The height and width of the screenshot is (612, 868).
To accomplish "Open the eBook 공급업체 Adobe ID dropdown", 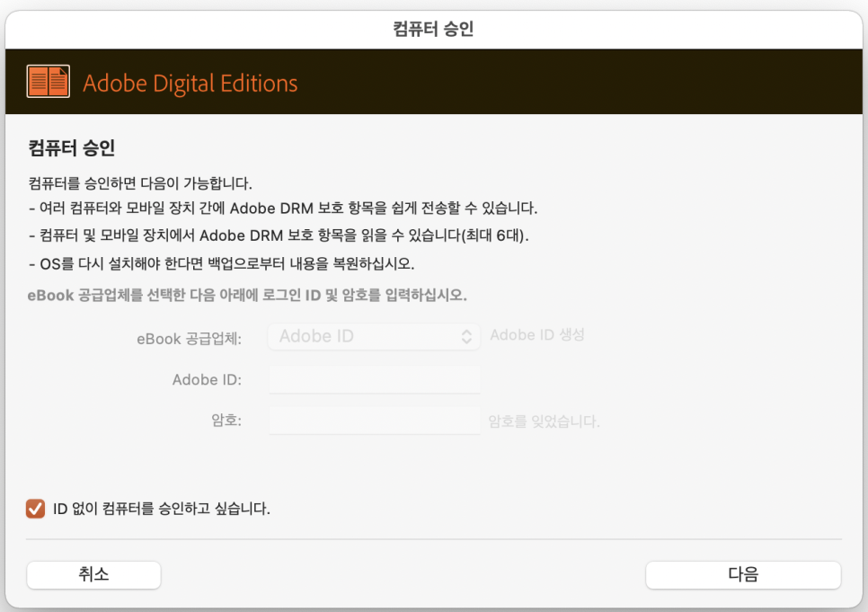I will (374, 336).
